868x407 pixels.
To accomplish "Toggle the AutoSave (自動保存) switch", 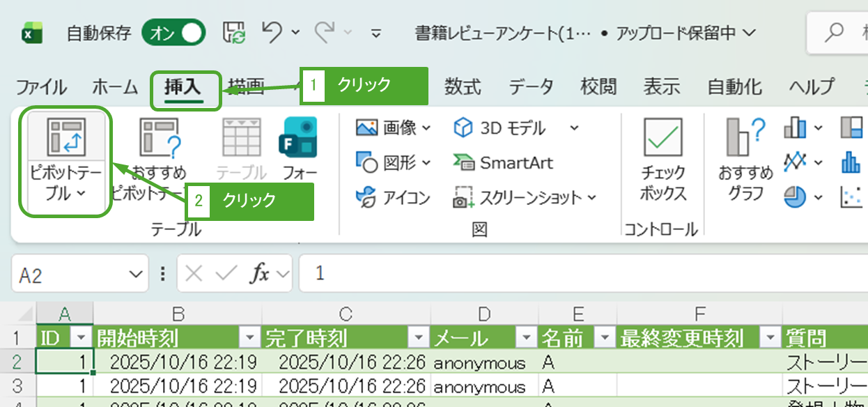I will [x=173, y=33].
